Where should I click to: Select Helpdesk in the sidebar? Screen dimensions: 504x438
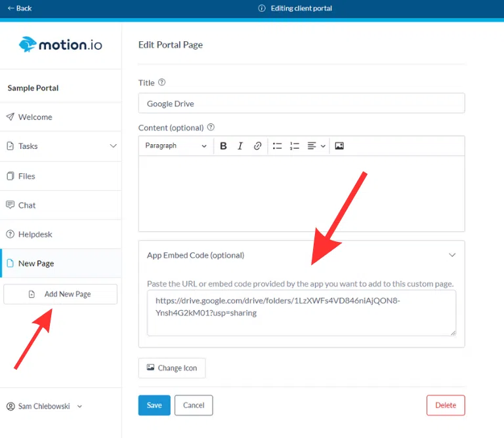point(35,234)
